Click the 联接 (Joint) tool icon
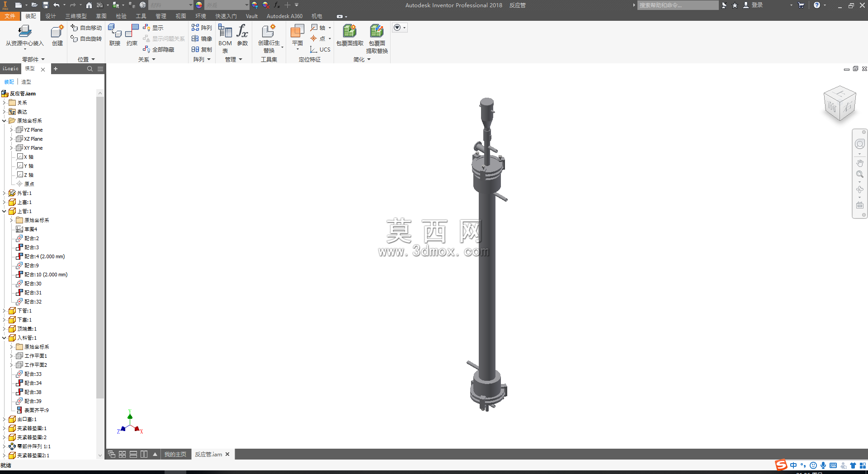The image size is (868, 474). coord(115,31)
